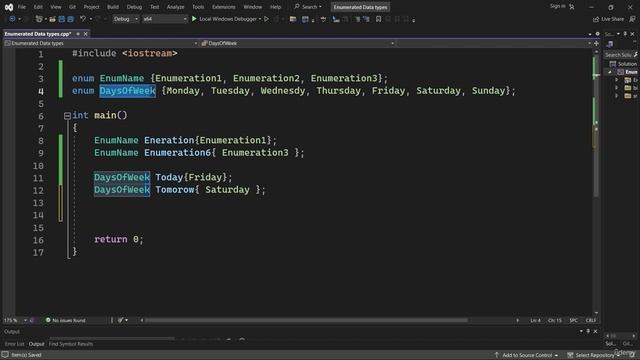Viewport: 640px width, 360px height.
Task: Open the Debug menu
Action: (134, 7)
